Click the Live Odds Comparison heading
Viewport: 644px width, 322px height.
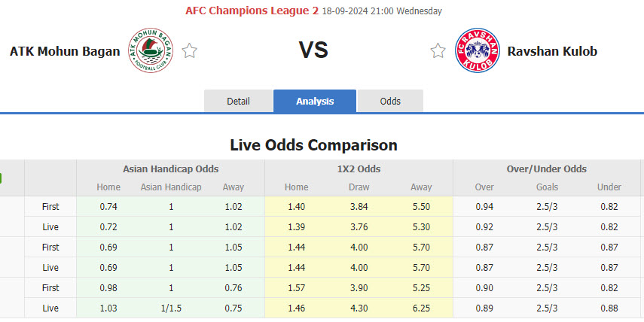(x=313, y=145)
